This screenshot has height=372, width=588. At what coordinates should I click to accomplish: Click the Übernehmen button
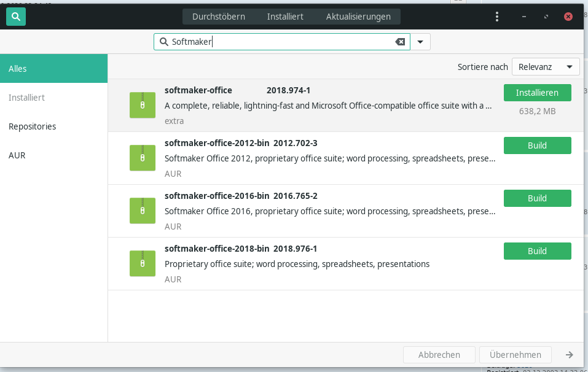pos(515,355)
